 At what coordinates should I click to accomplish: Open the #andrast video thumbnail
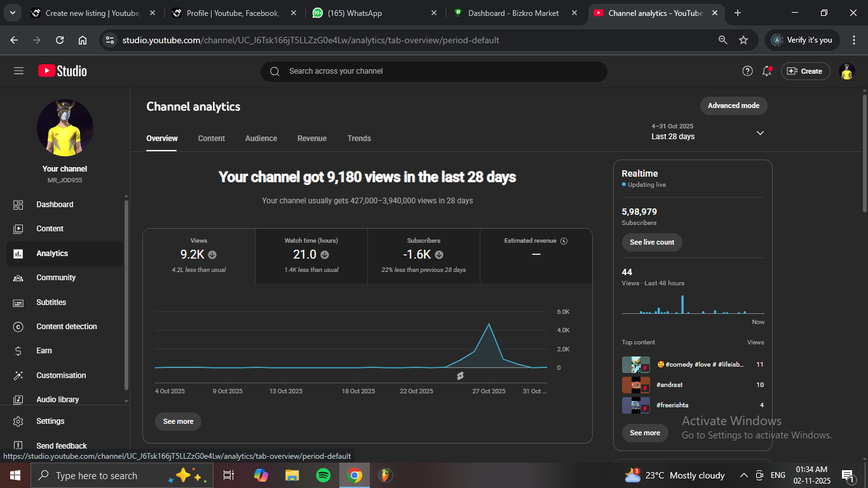635,385
